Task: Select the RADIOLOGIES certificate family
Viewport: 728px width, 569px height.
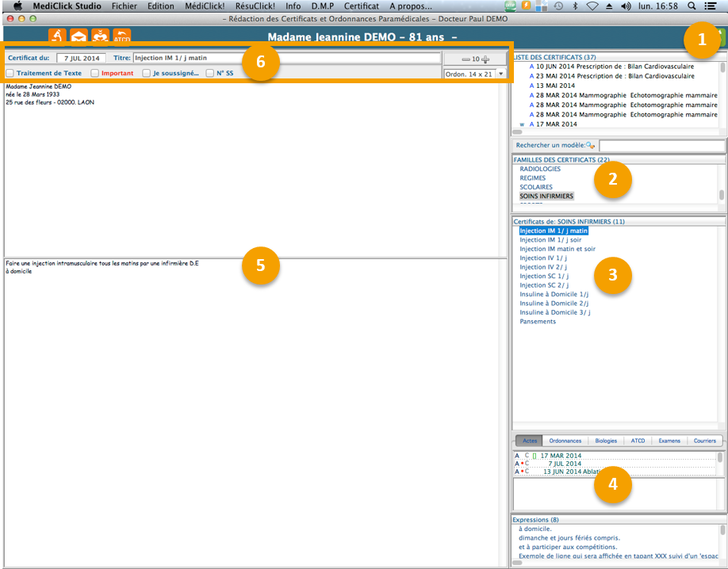Action: [x=540, y=169]
